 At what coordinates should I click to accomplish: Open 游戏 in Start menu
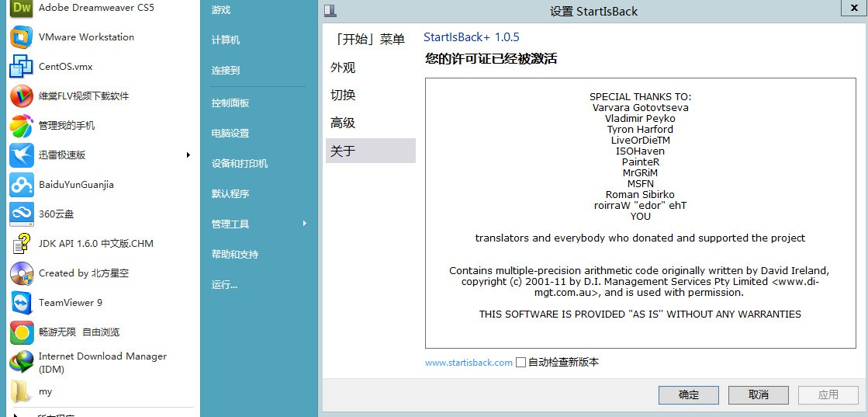coord(221,10)
